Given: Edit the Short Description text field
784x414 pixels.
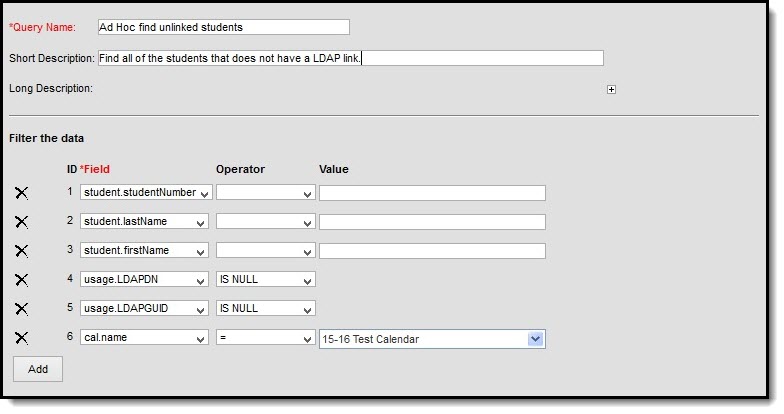Looking at the screenshot, I should tap(350, 58).
